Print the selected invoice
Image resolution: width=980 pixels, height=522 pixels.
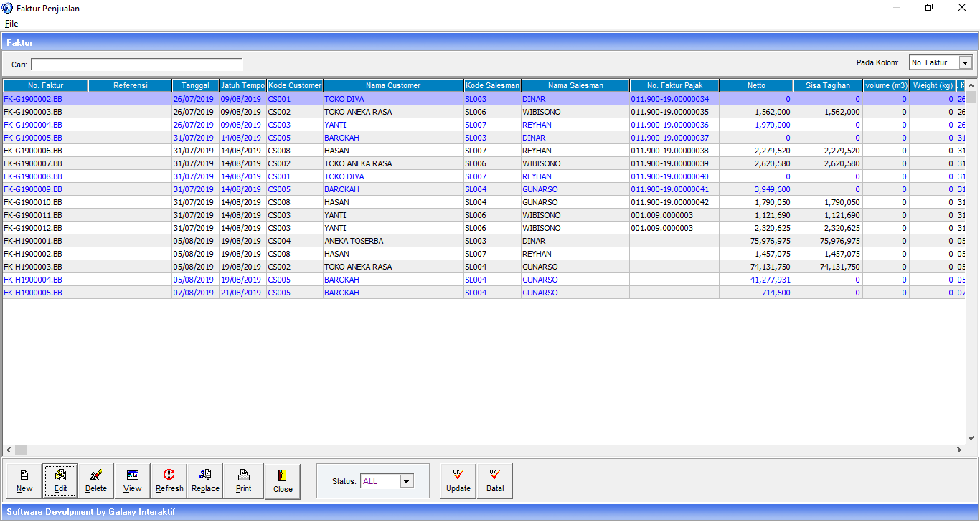pos(244,480)
